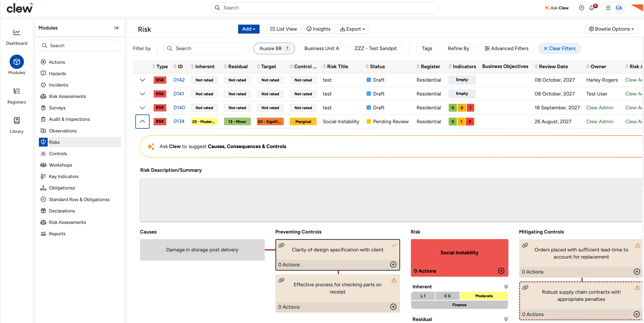Click link icon on Effective process control
Screen dimensions: 644x323
tap(281, 280)
